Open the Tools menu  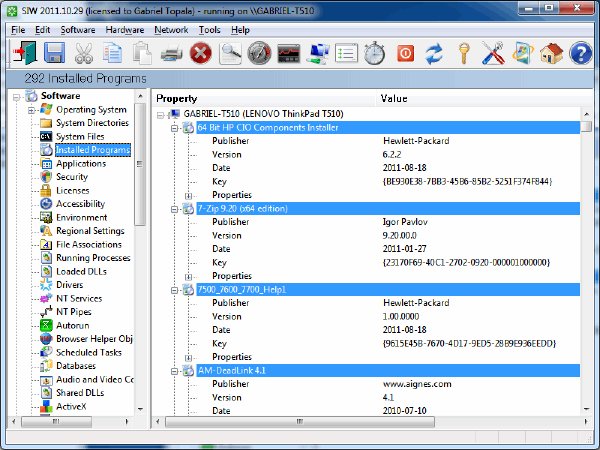coord(209,30)
